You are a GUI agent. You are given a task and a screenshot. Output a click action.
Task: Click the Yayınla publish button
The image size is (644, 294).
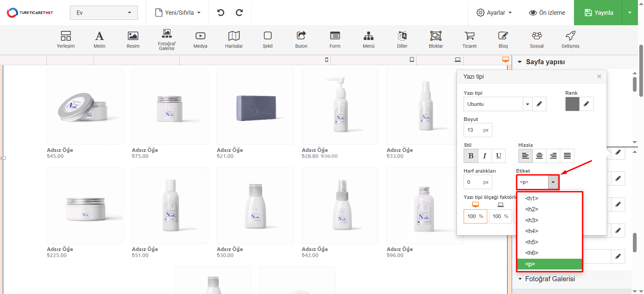598,13
